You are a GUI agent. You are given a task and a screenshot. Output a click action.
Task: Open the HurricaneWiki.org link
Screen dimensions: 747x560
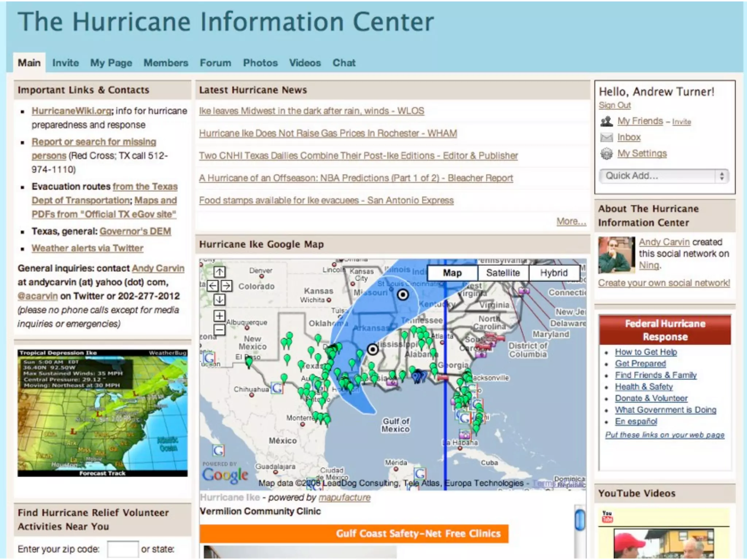(72, 111)
